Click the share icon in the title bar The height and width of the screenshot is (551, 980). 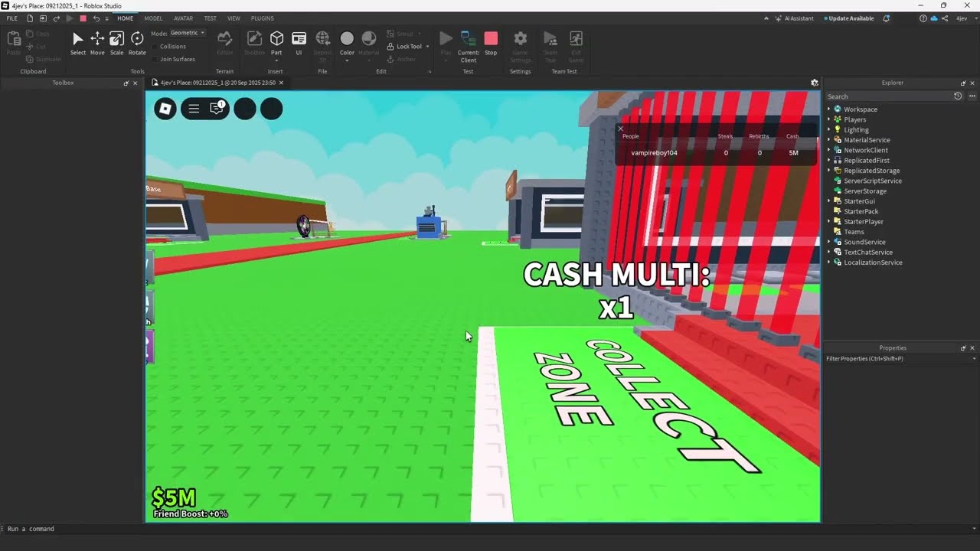point(945,18)
